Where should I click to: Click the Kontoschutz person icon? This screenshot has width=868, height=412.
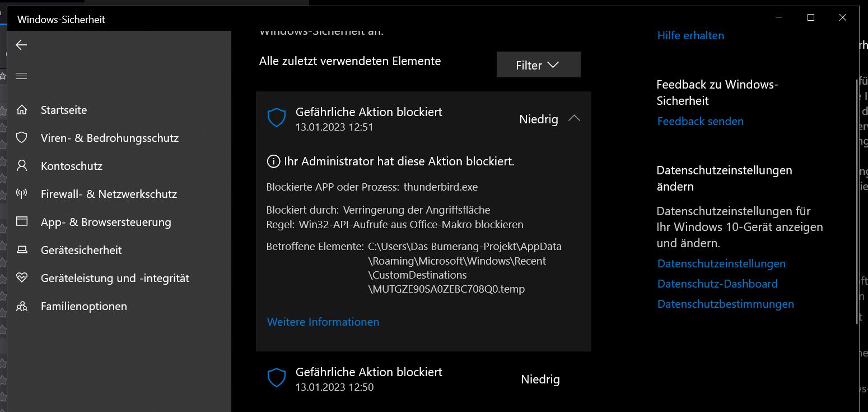pyautogui.click(x=22, y=166)
